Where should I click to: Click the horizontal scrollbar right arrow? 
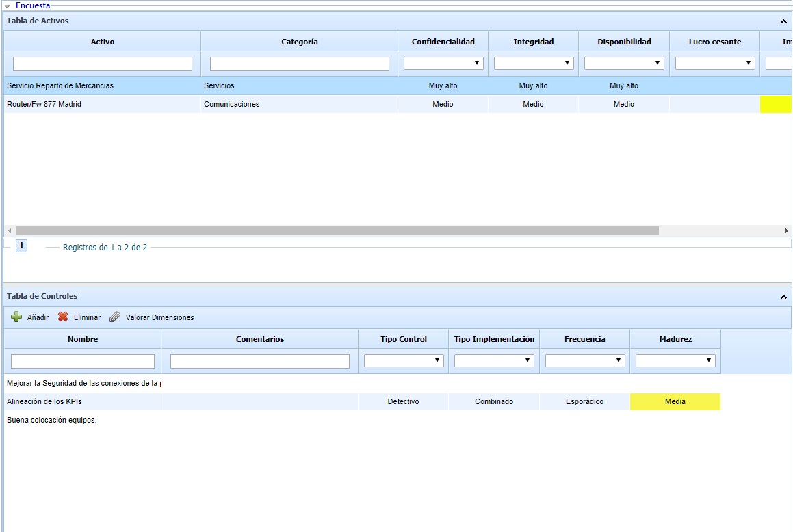[x=787, y=231]
